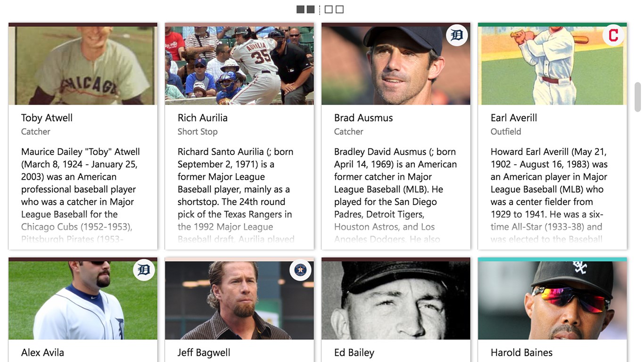Open Rich Aurilia's batting photo
The width and height of the screenshot is (644, 362).
coord(239,66)
